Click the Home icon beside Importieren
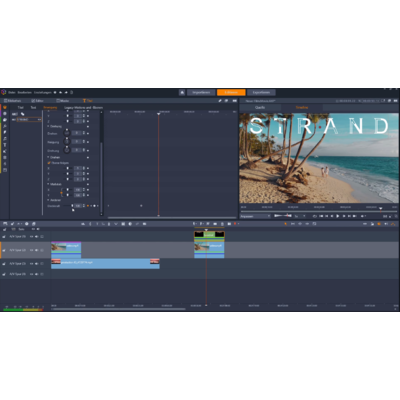This screenshot has height=400, width=400. tap(182, 92)
